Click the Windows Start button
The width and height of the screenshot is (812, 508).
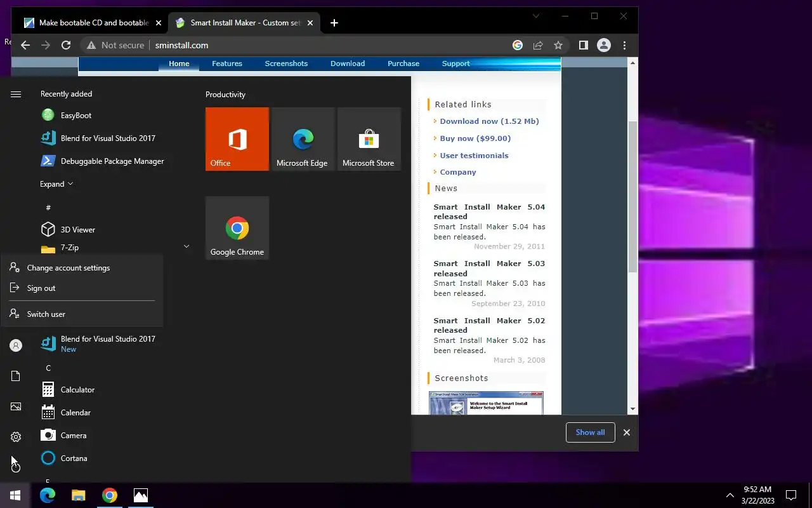15,495
